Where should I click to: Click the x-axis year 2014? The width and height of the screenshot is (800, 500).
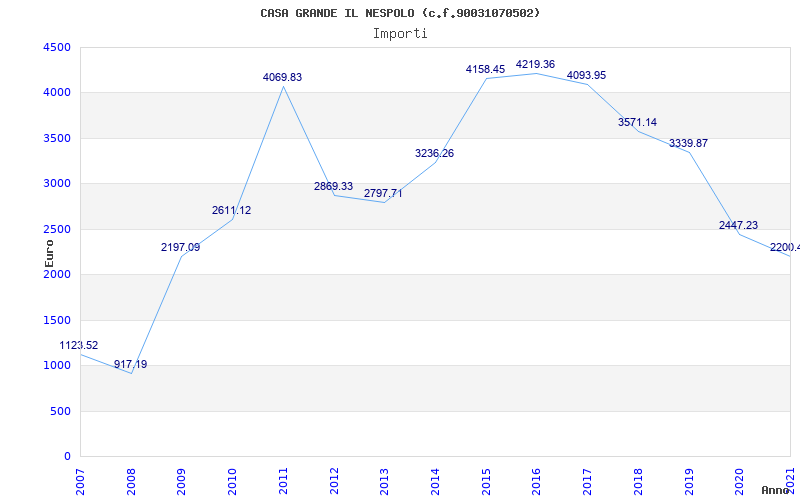(435, 482)
